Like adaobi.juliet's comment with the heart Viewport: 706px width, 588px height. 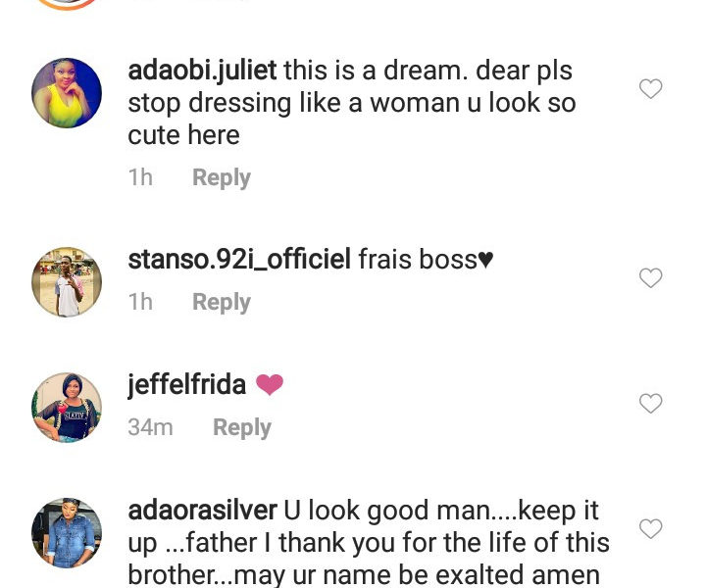point(651,89)
